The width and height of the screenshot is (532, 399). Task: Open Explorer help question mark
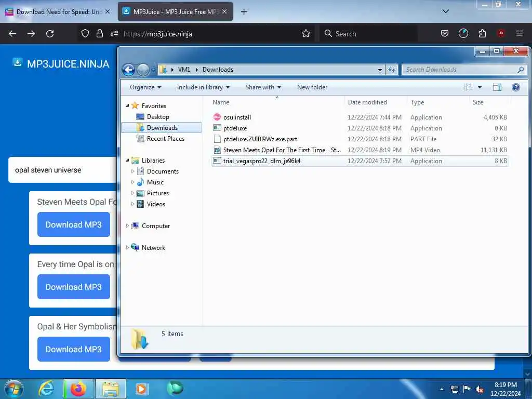click(516, 87)
